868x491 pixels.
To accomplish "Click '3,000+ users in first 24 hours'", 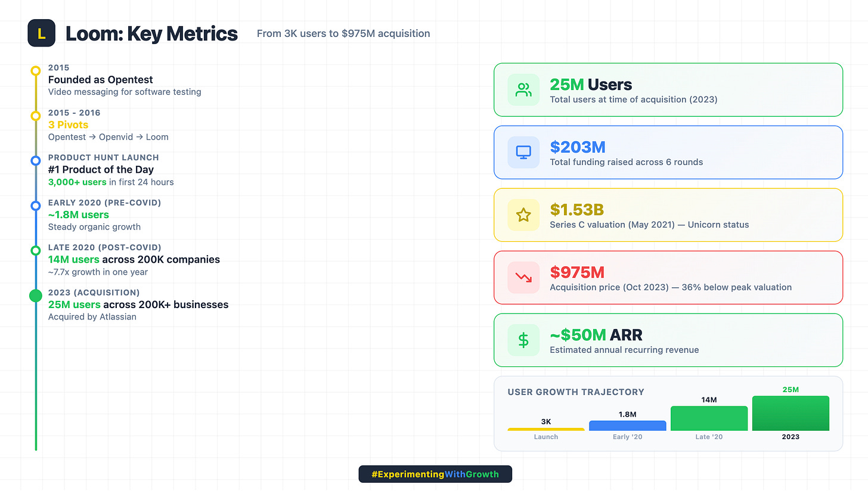I will [x=111, y=182].
